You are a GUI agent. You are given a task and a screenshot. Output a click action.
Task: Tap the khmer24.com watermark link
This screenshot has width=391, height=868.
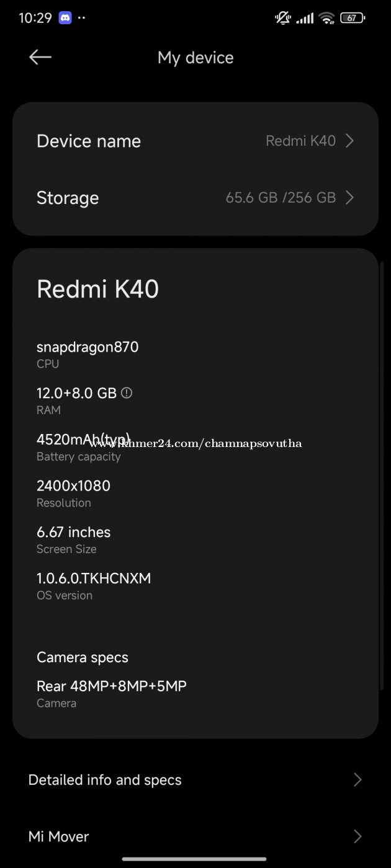click(196, 443)
